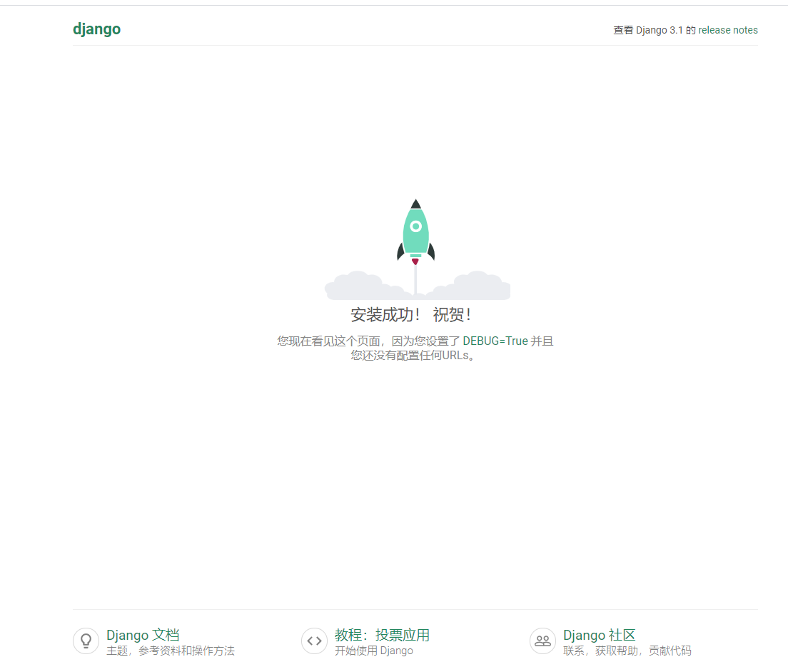Click the people community icon
This screenshot has height=672, width=788.
click(542, 641)
